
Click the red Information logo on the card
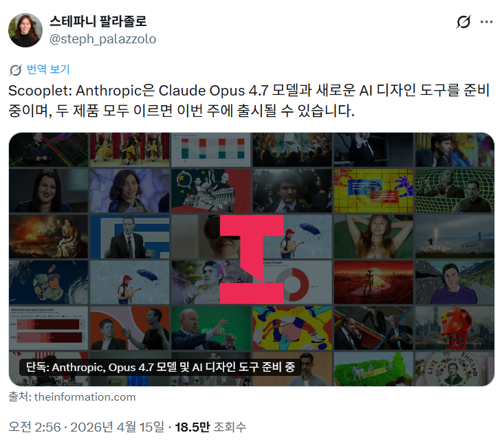(x=252, y=259)
